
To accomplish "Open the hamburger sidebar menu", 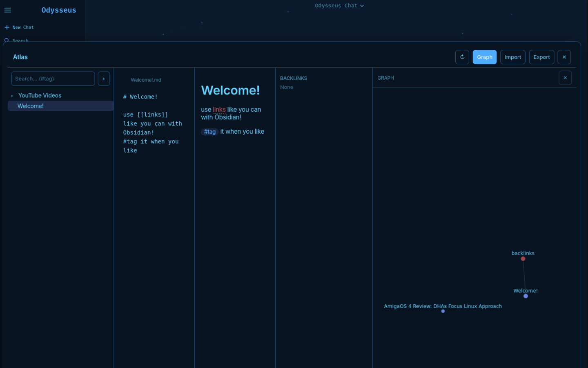I will [8, 10].
